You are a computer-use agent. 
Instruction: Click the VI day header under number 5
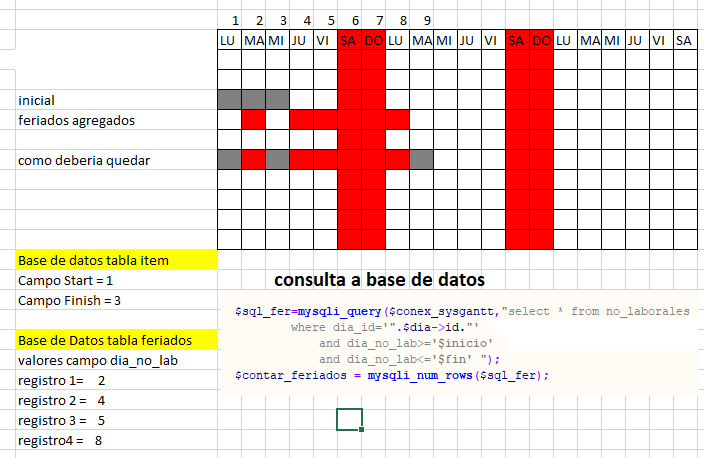(x=326, y=40)
